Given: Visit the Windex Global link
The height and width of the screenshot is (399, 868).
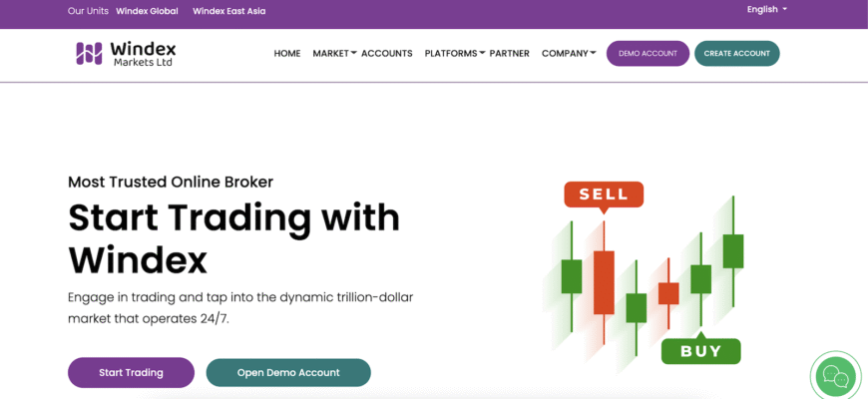Looking at the screenshot, I should 148,11.
